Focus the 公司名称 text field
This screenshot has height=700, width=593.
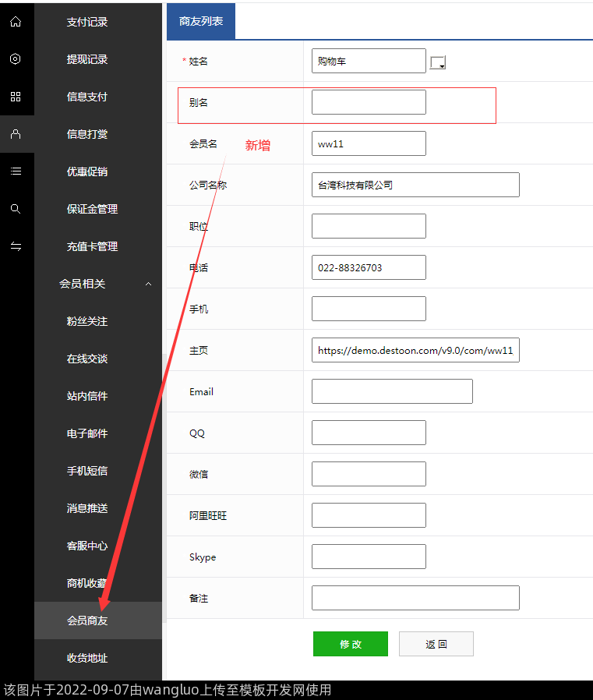tap(415, 185)
